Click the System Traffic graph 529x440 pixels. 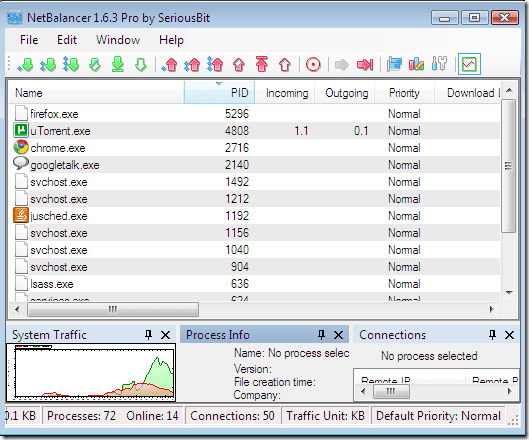click(x=91, y=372)
